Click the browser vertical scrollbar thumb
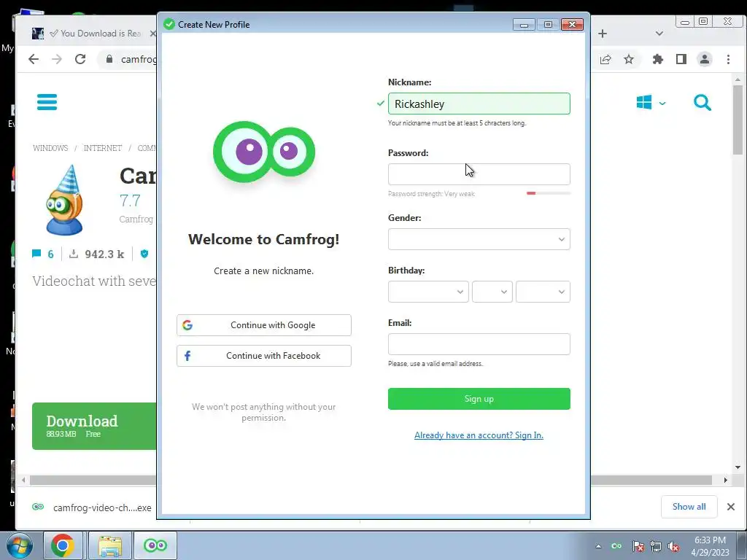 (738, 120)
